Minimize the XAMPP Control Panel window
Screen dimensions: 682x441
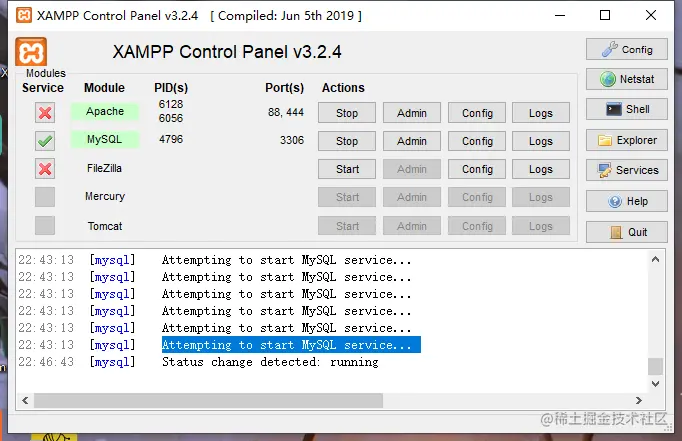coord(560,15)
